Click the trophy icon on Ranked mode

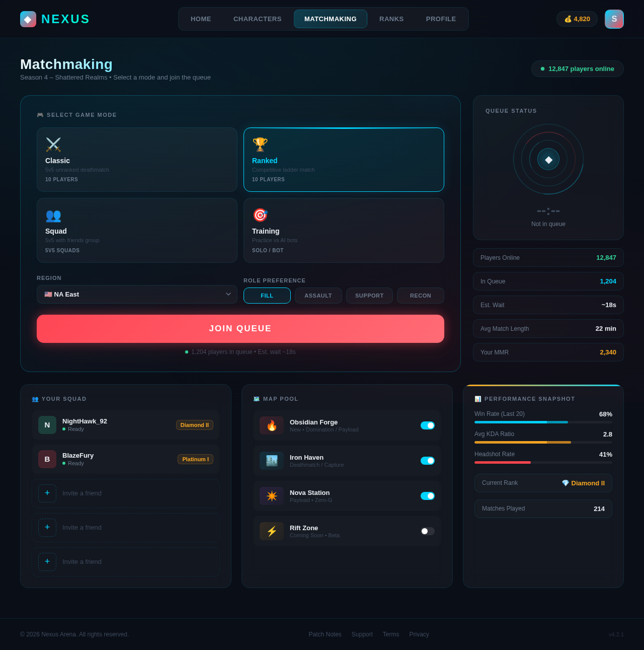click(260, 145)
